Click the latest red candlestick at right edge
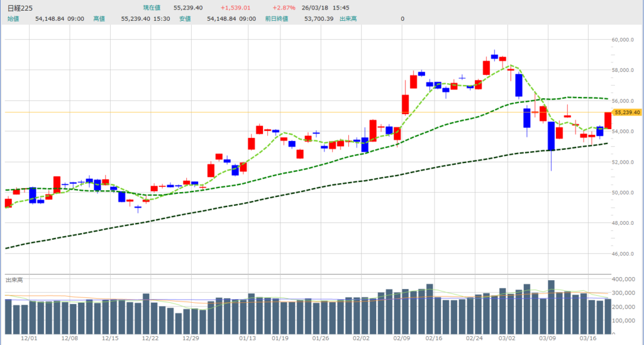 pyautogui.click(x=608, y=121)
